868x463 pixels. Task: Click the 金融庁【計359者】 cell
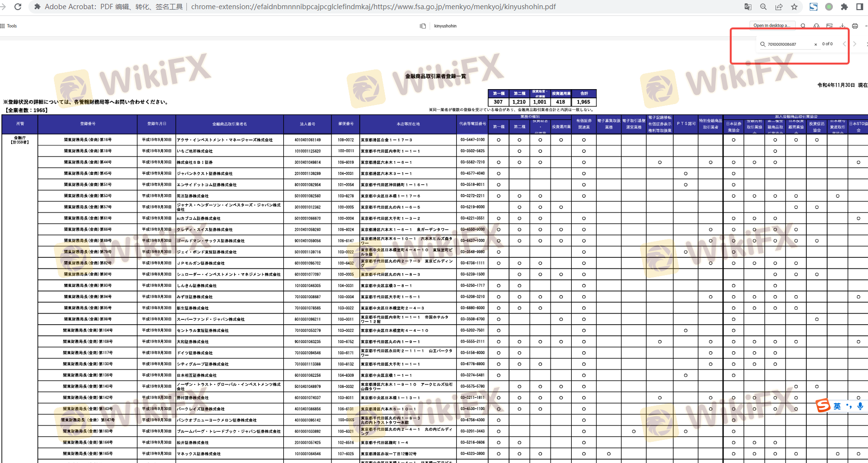click(20, 140)
